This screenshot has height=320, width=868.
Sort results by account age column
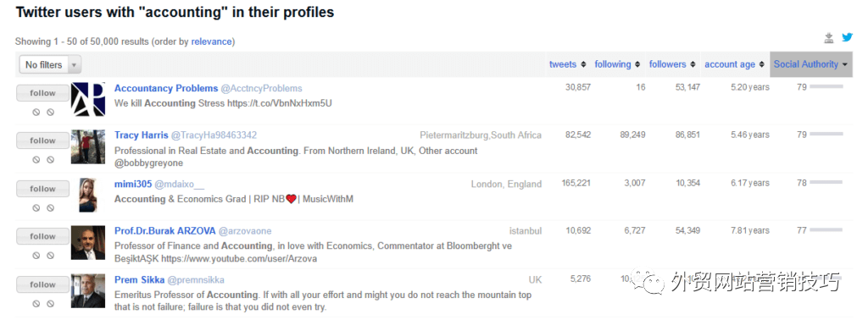pos(735,64)
